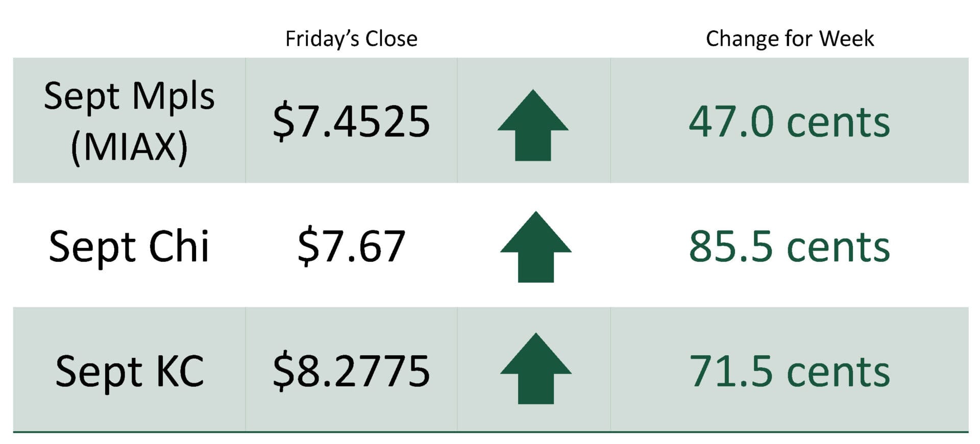980x444 pixels.
Task: Select the Friday's Close column header
Action: pyautogui.click(x=351, y=39)
